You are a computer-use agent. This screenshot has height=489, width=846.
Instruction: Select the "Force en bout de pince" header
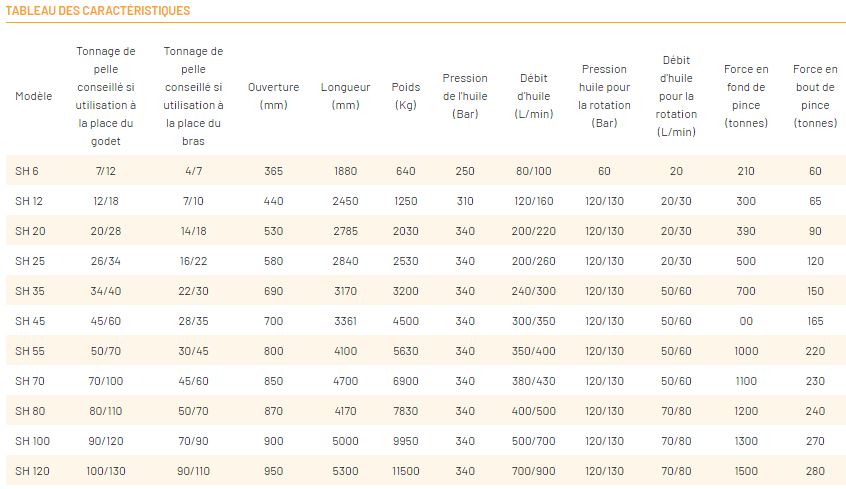(815, 96)
